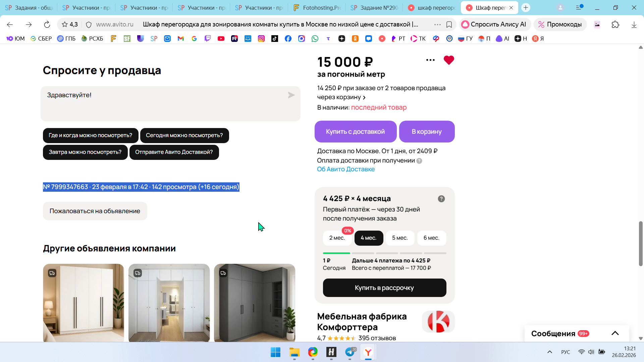Open installment info question mark icon
644x362 pixels.
(x=441, y=199)
